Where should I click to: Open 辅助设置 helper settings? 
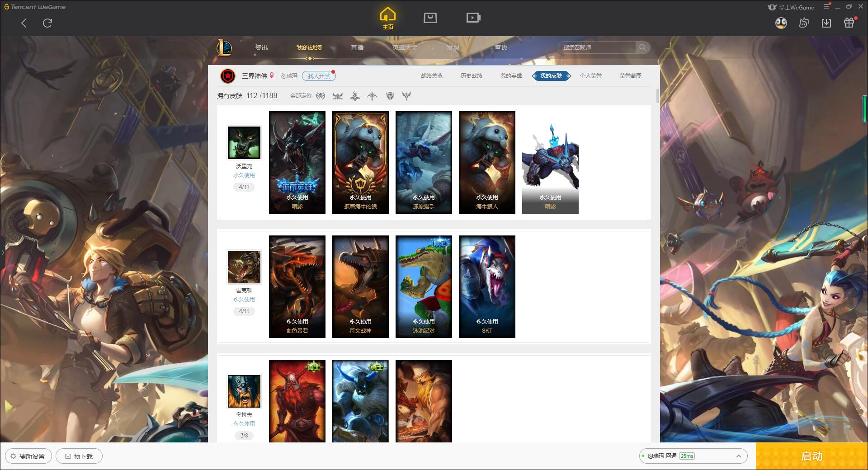point(28,456)
